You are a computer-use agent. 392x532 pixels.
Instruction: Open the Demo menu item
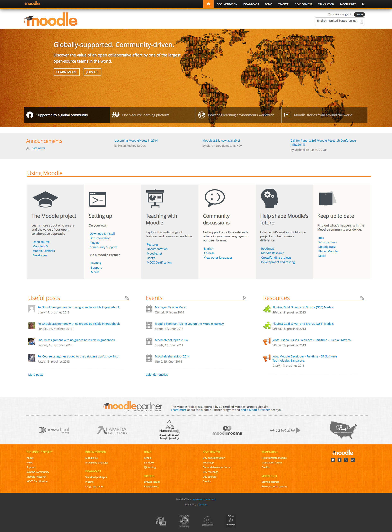coord(269,4)
